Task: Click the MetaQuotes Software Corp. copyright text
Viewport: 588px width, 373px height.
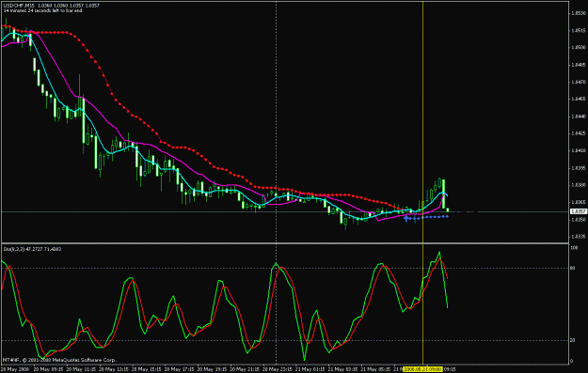Action: click(59, 360)
